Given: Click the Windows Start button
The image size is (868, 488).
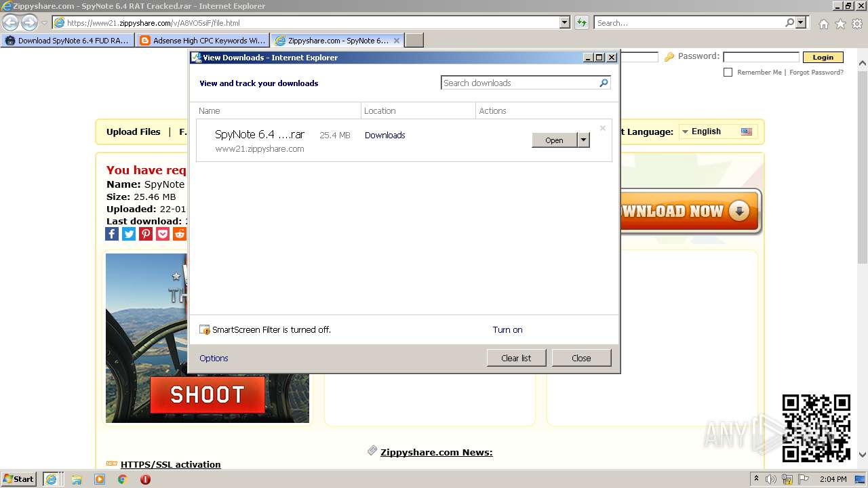Looking at the screenshot, I should pyautogui.click(x=19, y=479).
